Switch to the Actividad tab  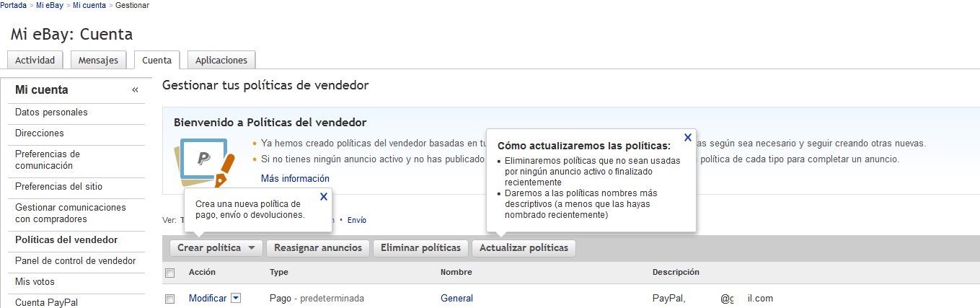(35, 61)
